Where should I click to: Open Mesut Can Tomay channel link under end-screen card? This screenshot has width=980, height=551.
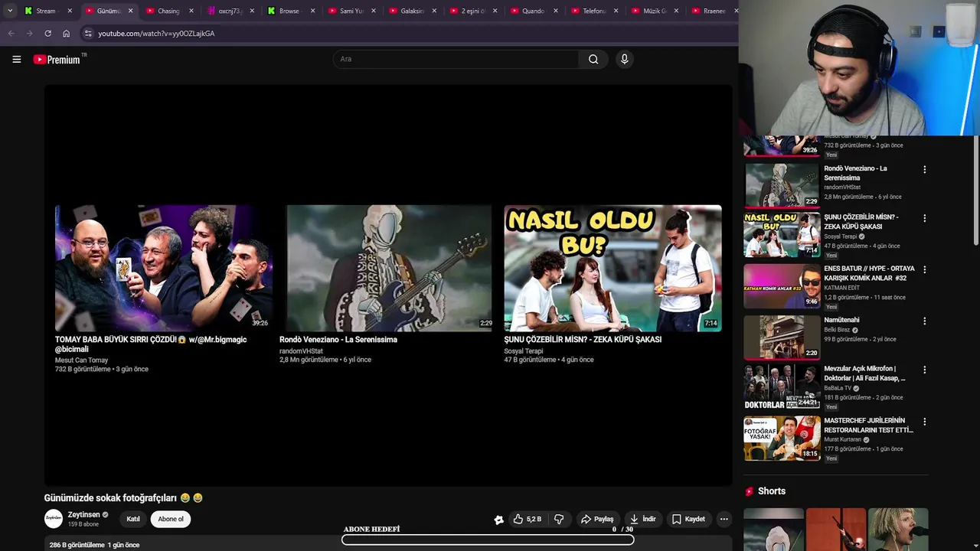(81, 360)
